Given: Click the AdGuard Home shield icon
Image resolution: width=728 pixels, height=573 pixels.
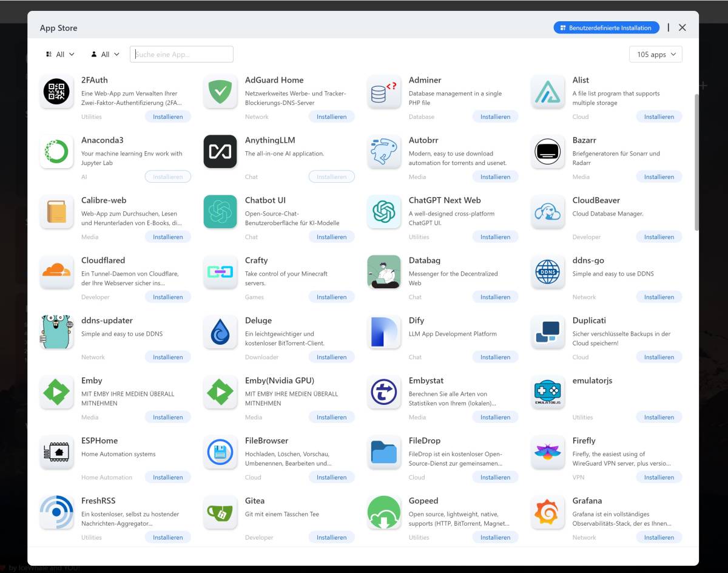Looking at the screenshot, I should click(220, 92).
